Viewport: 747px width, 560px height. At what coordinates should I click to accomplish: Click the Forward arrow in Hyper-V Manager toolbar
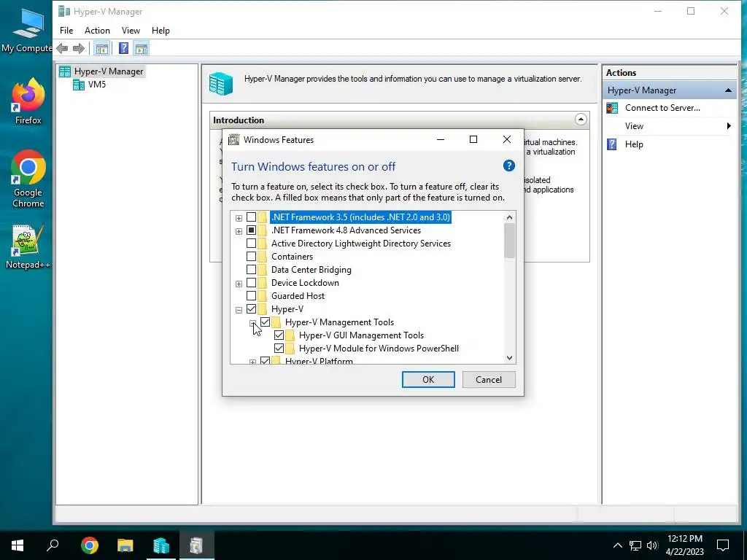coord(79,48)
